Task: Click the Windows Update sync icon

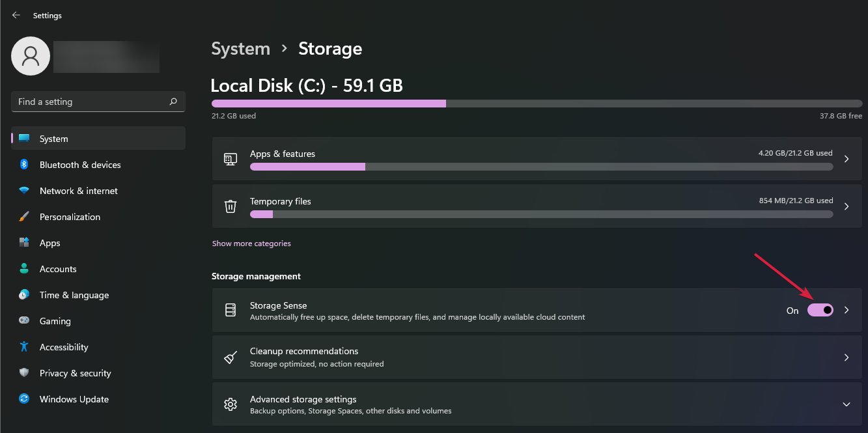Action: 24,399
